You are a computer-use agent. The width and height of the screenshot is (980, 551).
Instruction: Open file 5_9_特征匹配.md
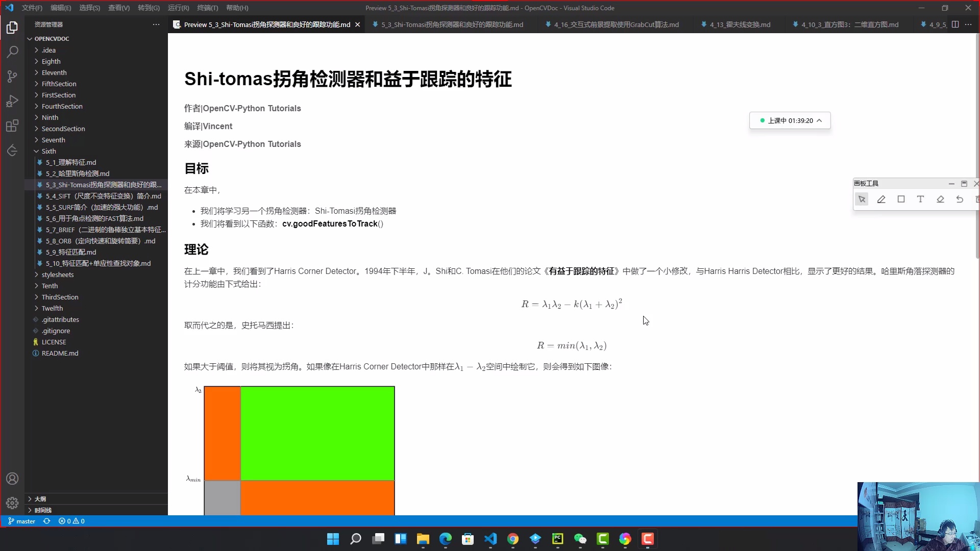pos(70,252)
